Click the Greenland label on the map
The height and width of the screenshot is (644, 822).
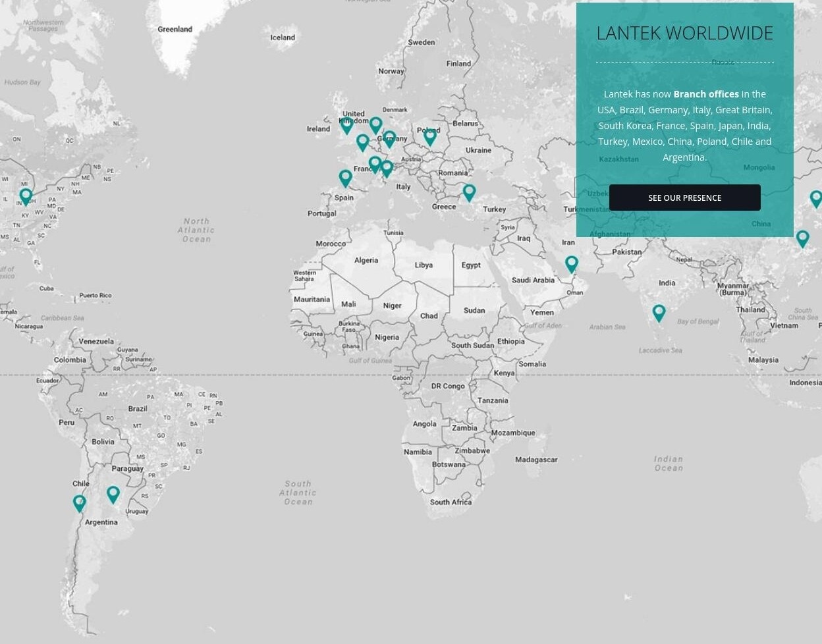[175, 29]
